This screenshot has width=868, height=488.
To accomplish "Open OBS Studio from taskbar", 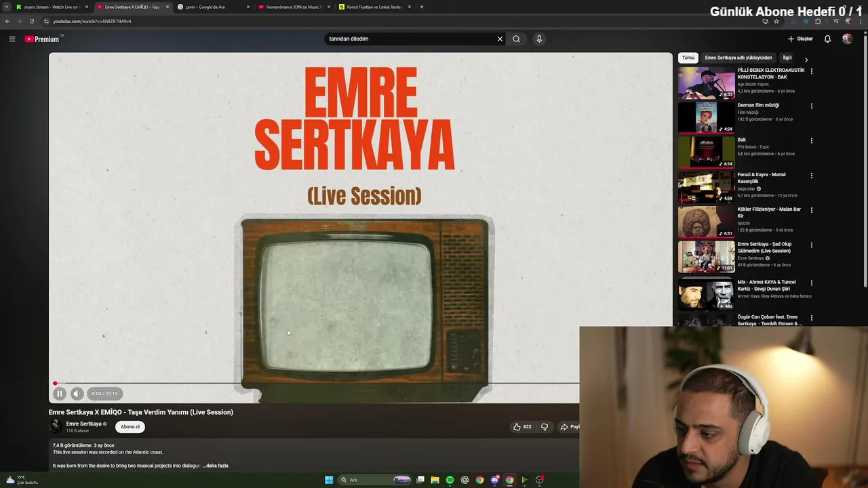I will point(539,480).
